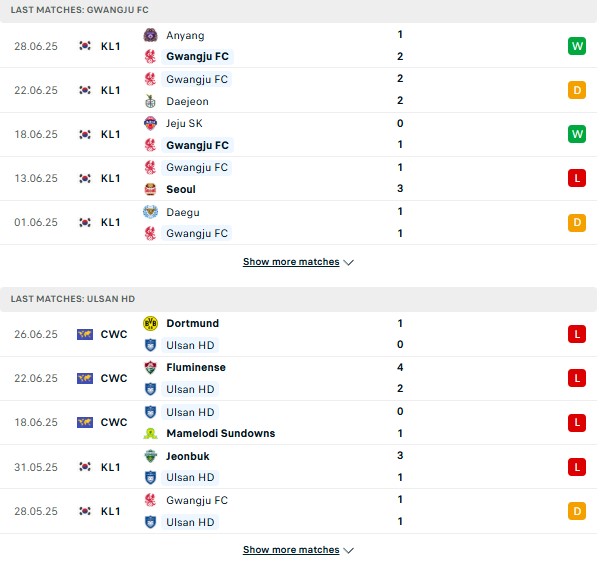Select the 13.06.25 Gwangju FC vs Seoul row
This screenshot has height=567, width=601.
click(298, 178)
